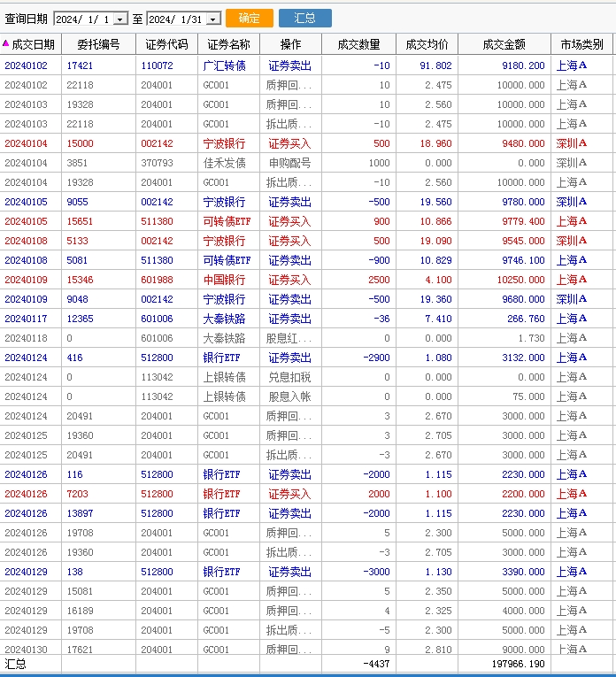Click amount 75.000 cell
The image size is (616, 677).
click(x=528, y=396)
